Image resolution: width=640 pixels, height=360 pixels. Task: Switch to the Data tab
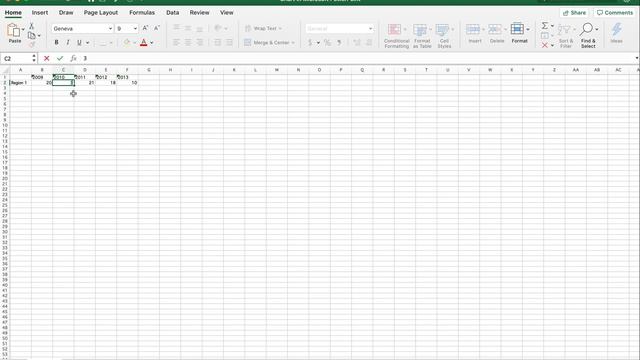click(173, 13)
